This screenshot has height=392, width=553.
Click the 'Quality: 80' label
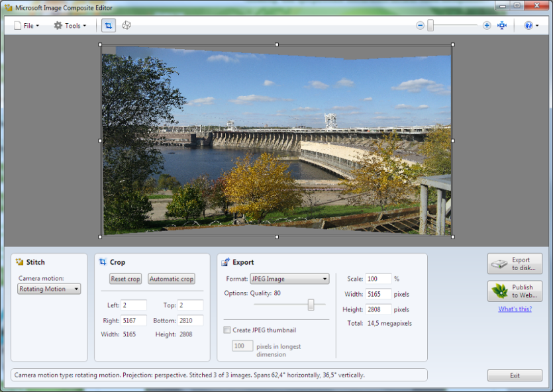265,293
